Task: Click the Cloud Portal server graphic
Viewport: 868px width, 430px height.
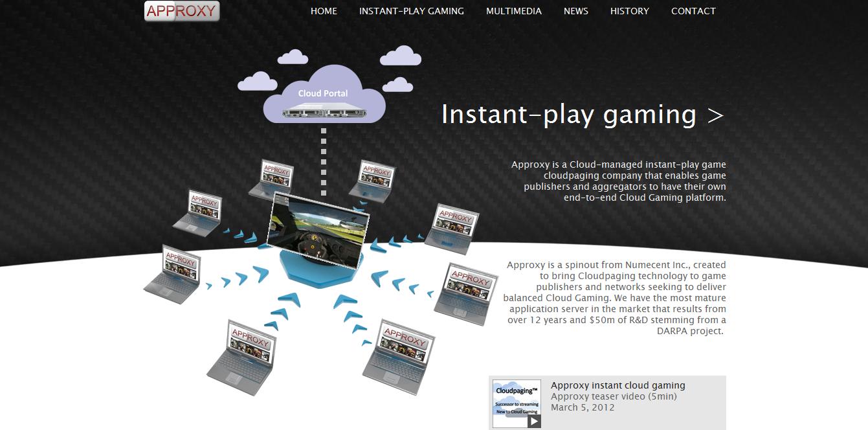Action: pos(324,111)
